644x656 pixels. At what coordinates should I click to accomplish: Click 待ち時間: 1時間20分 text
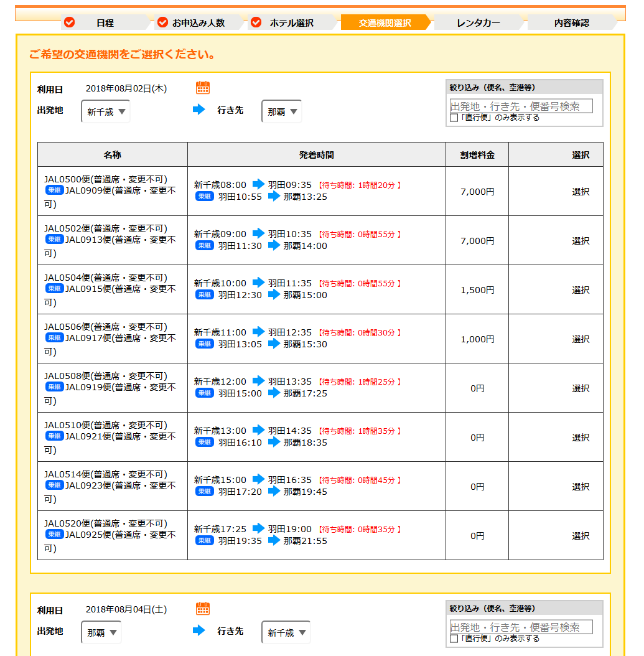(360, 185)
